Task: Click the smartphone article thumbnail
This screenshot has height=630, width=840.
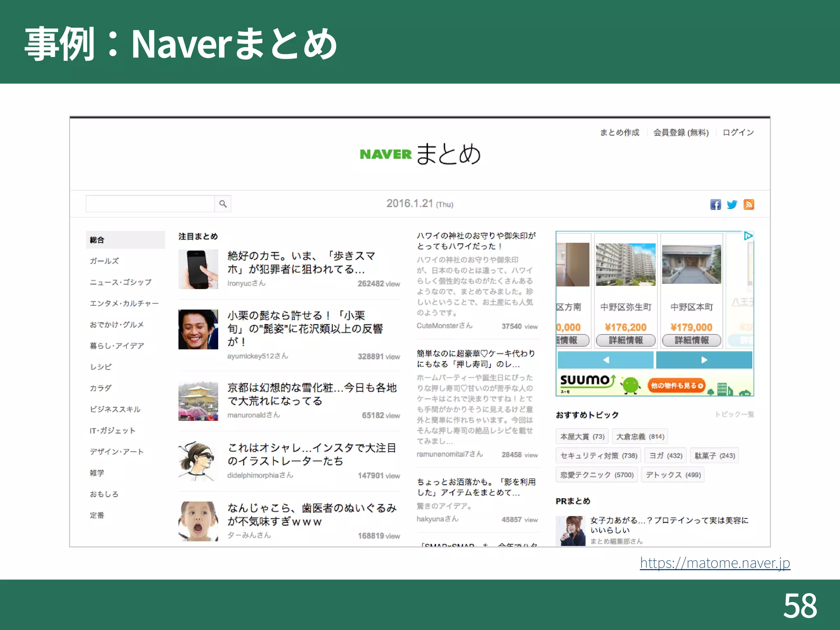Action: (x=198, y=269)
